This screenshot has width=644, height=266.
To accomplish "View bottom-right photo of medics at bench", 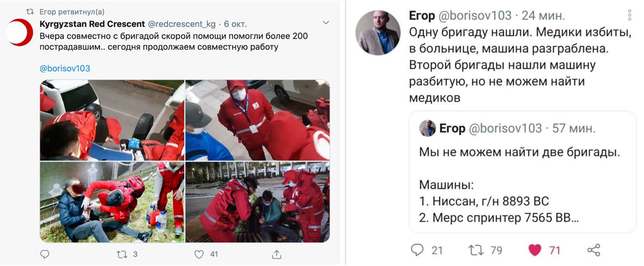I will [x=258, y=202].
